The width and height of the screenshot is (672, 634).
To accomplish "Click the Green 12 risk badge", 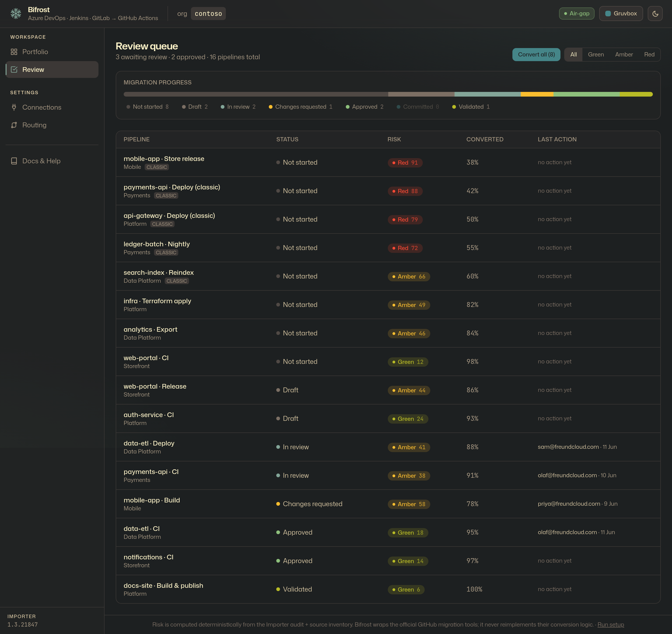I will point(408,362).
